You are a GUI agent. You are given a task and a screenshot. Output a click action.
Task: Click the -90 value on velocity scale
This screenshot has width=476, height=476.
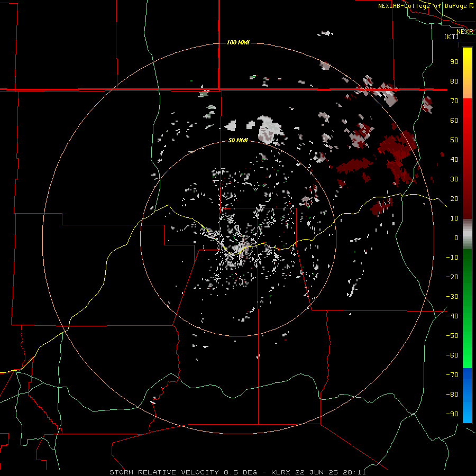pyautogui.click(x=452, y=414)
